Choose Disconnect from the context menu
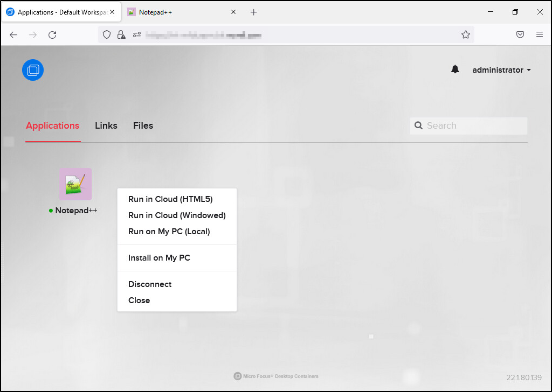 tap(150, 284)
